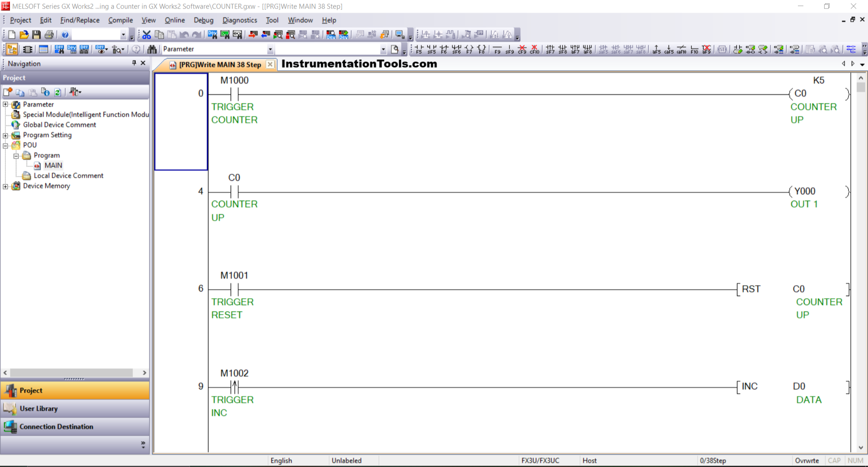Insert falling pulse contact sF8 icon
This screenshot has width=868, height=467.
coord(563,49)
